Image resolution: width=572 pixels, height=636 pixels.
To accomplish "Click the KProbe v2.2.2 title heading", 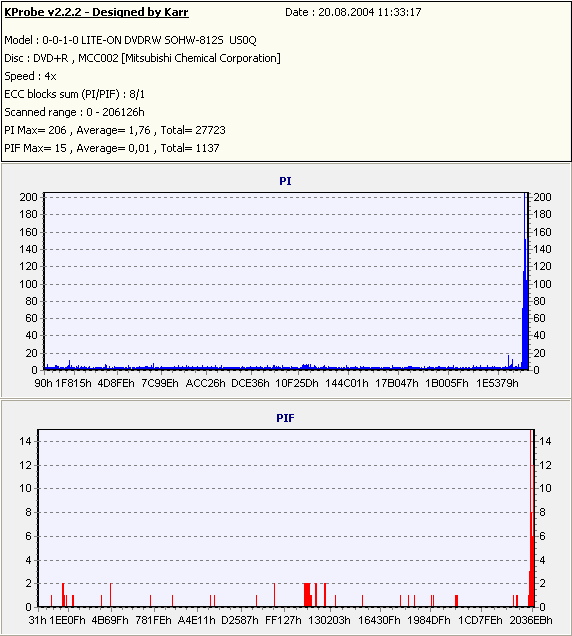I will coord(96,12).
